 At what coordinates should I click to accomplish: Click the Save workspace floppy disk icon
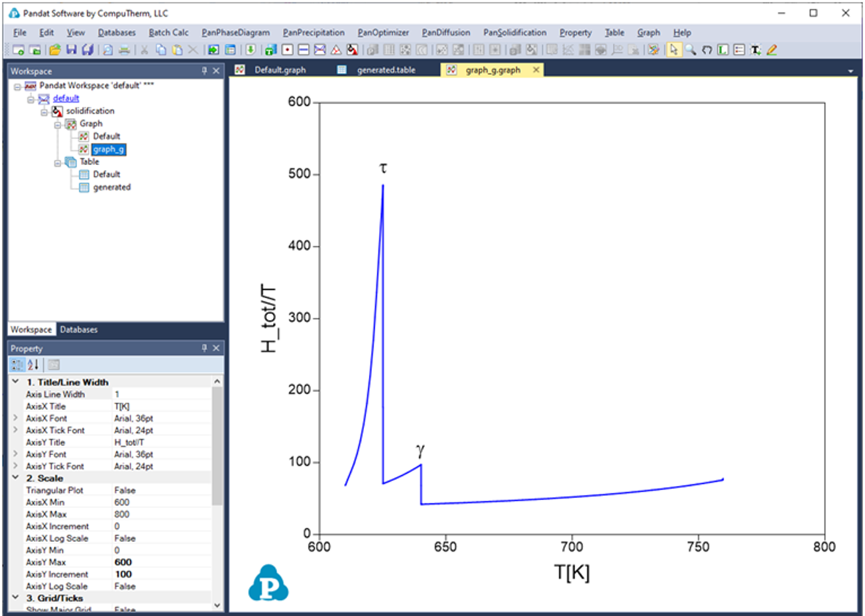point(72,50)
